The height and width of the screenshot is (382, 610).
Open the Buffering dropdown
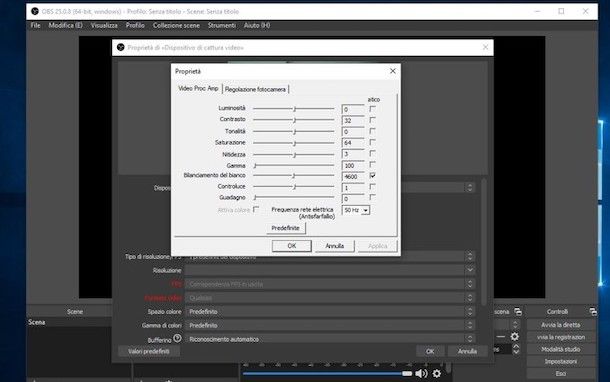tap(470, 339)
